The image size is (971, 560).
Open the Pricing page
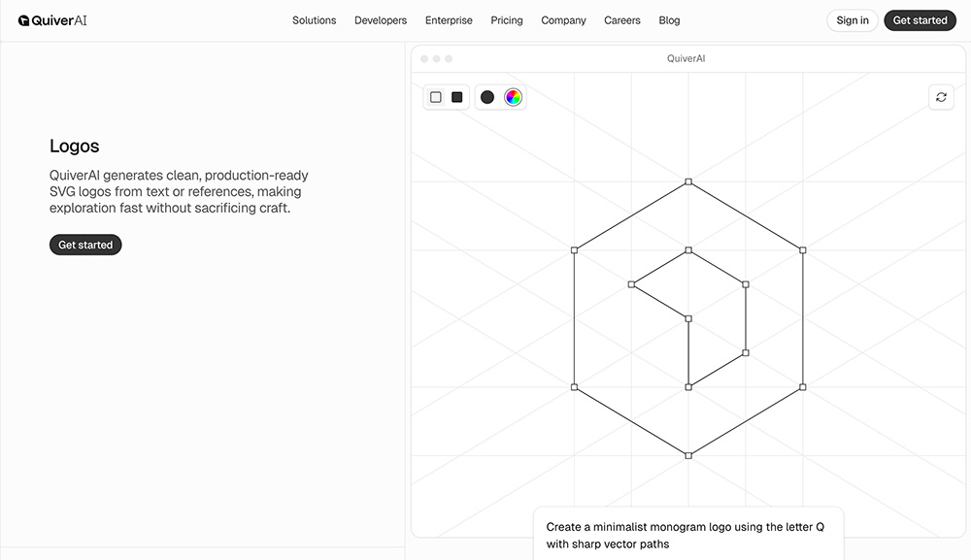point(507,20)
